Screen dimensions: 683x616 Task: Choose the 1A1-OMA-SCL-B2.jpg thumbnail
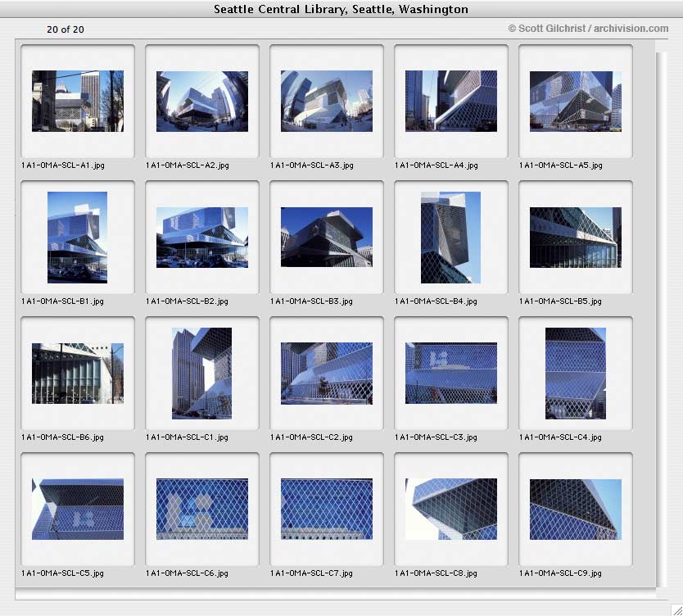point(202,238)
